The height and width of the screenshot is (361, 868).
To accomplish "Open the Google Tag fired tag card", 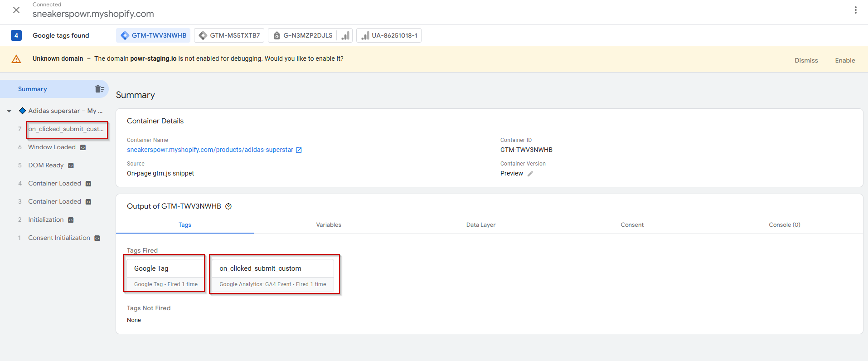I will point(165,275).
